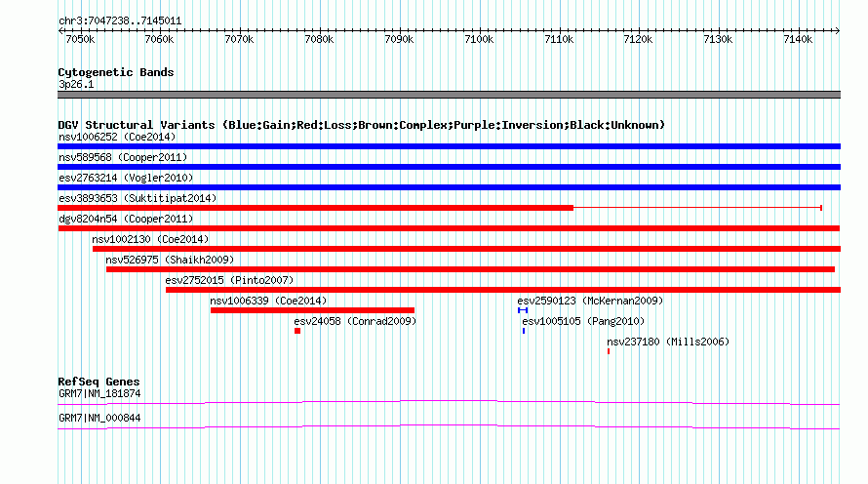Click the DGV Structural Variants track title
868x484 pixels.
pyautogui.click(x=362, y=125)
